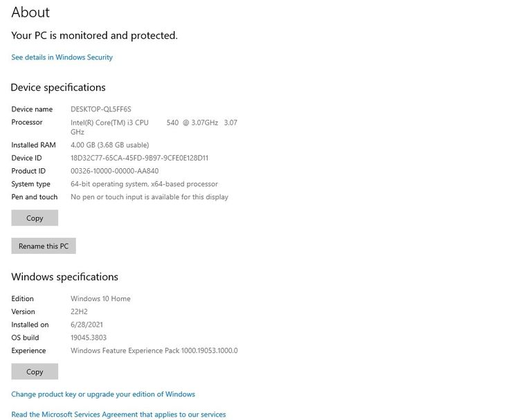Click the Windows 10 Home edition value
519x420 pixels.
click(100, 299)
